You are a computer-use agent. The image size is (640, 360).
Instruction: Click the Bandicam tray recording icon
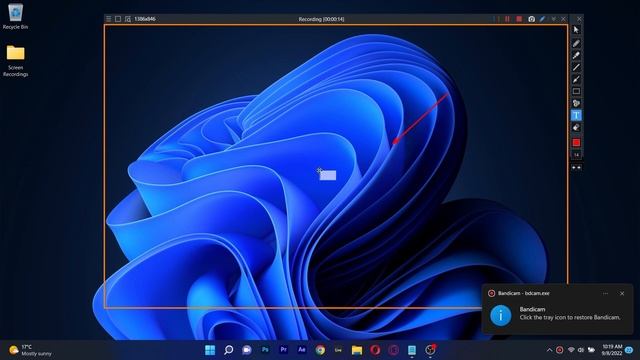pos(560,350)
